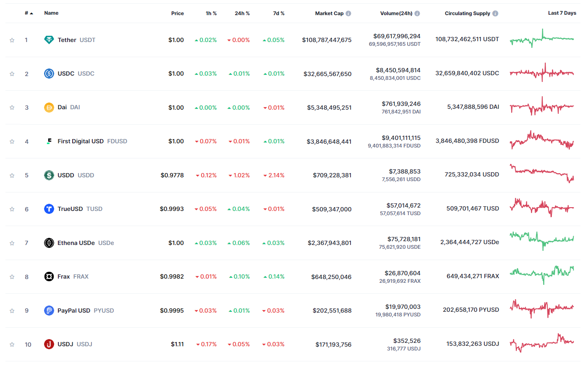
Task: View PayPal USD 7-day chart
Action: pyautogui.click(x=542, y=309)
